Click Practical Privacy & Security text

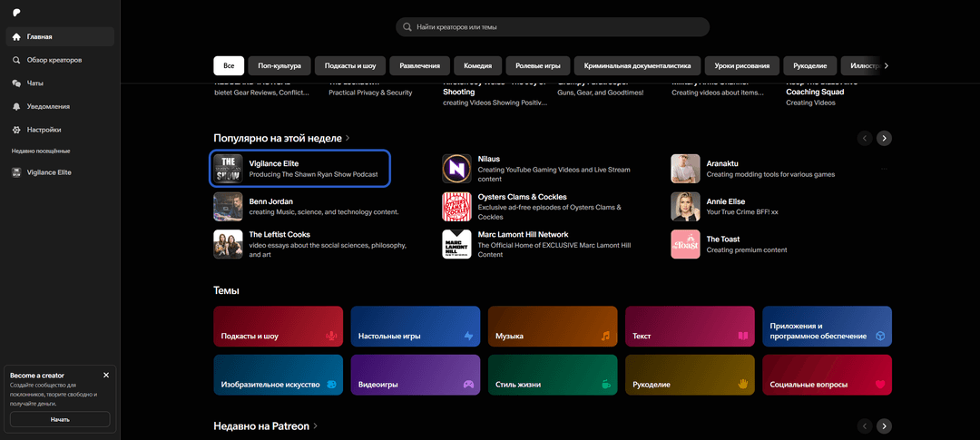click(x=370, y=93)
